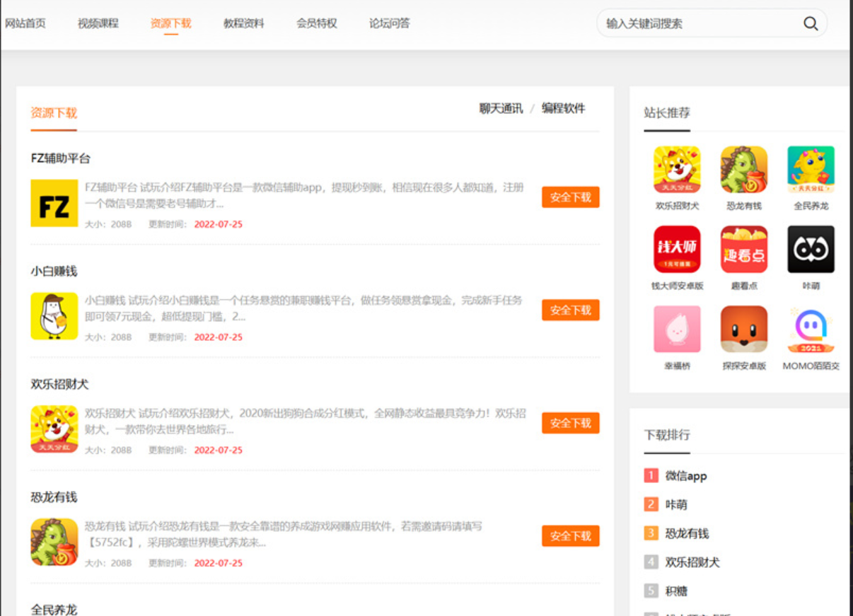The height and width of the screenshot is (616, 853).
Task: Click the 小白赚钱 description text
Action: pyautogui.click(x=303, y=308)
